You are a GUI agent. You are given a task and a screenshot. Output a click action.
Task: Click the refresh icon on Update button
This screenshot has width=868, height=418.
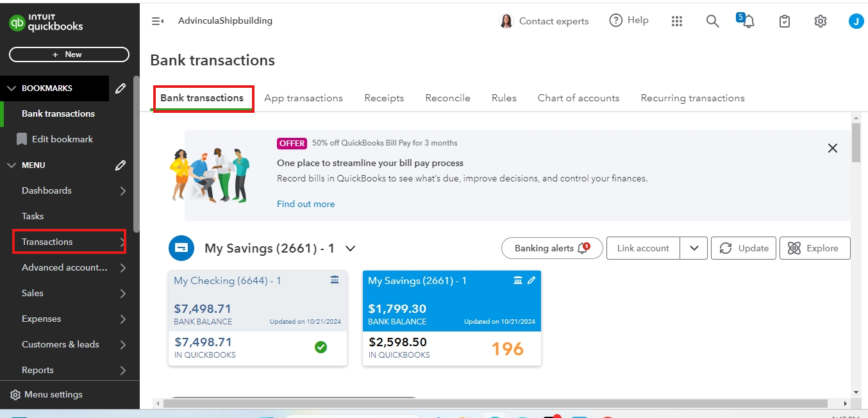tap(726, 248)
